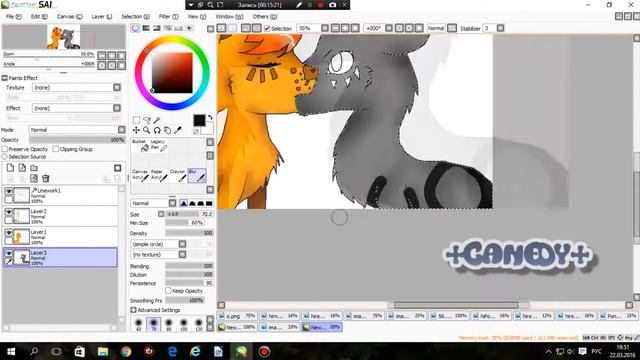The image size is (640, 360).
Task: Open File Explorer from the taskbar
Action: (102, 351)
